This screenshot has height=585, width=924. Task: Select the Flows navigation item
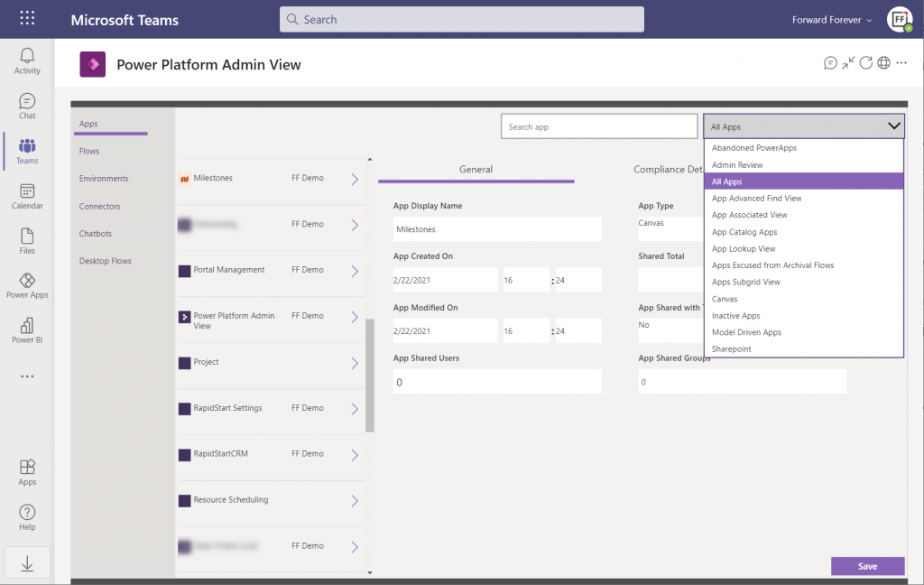click(89, 151)
